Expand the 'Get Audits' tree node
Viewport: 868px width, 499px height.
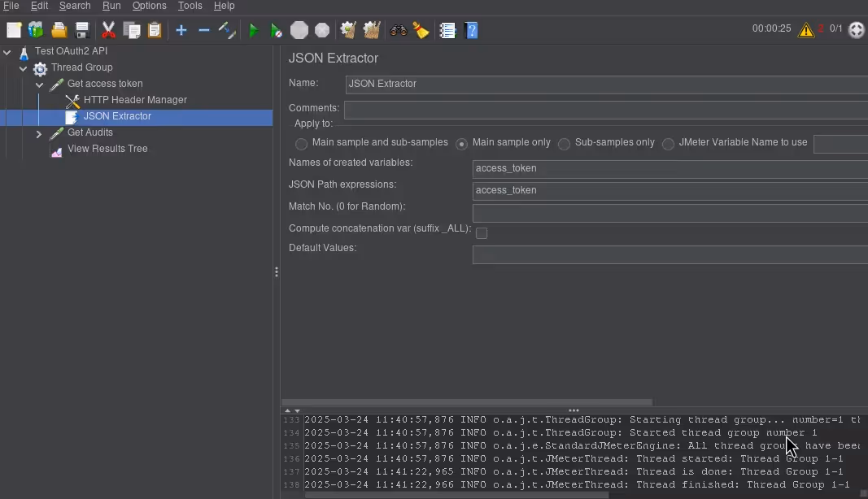pyautogui.click(x=39, y=133)
